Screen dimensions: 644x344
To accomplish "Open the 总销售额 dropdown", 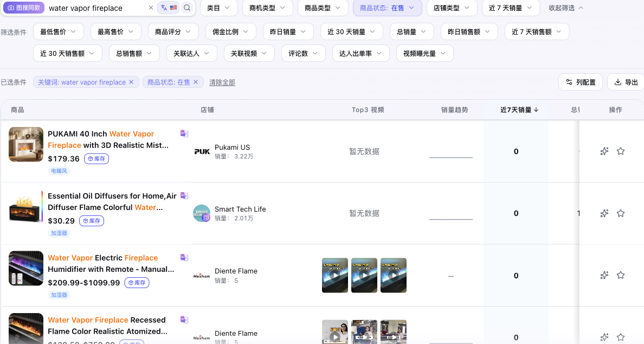I will 134,53.
